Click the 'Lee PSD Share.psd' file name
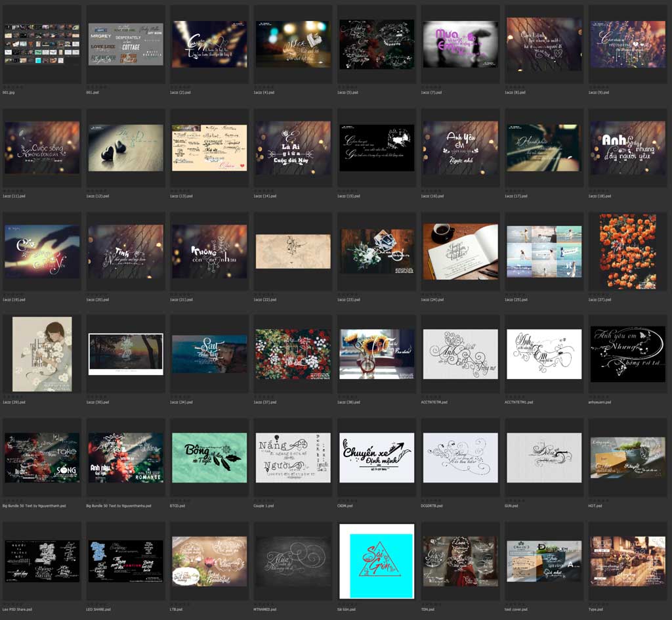This screenshot has height=620, width=672. pos(18,609)
